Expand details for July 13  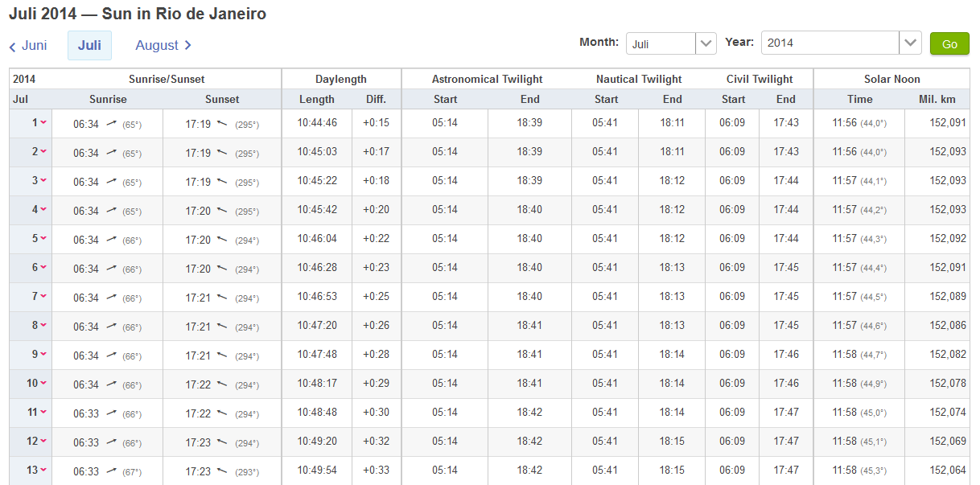point(43,471)
